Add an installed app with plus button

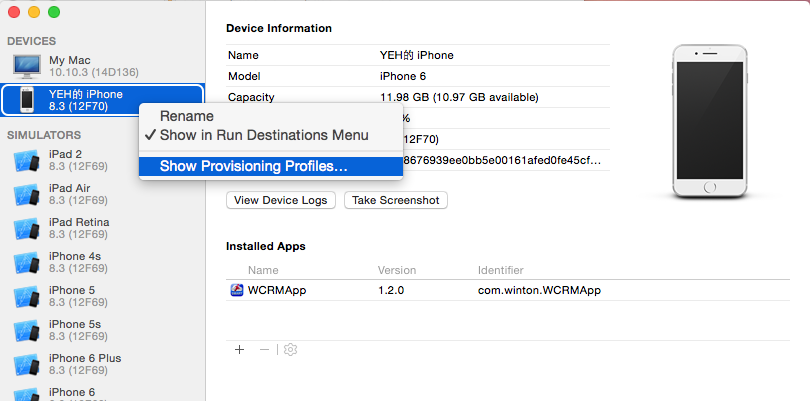coord(239,350)
